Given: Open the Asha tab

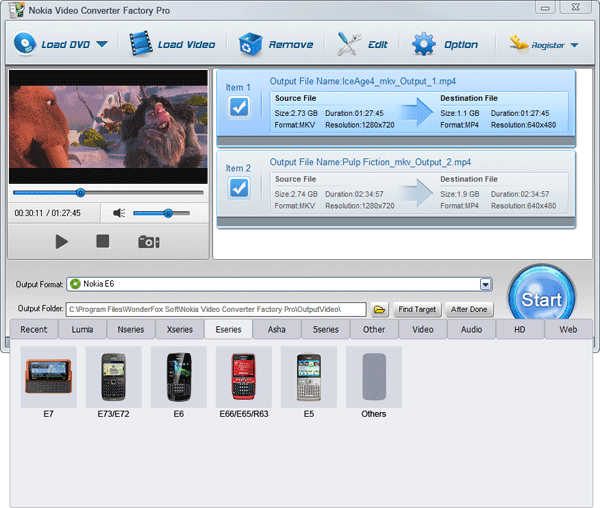Looking at the screenshot, I should [277, 329].
